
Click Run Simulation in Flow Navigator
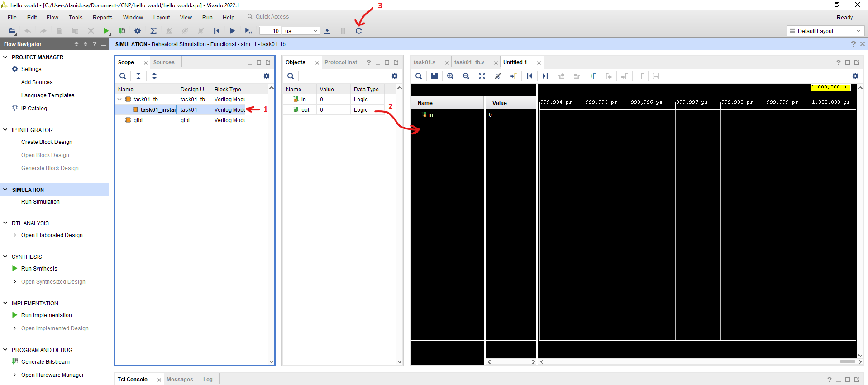pos(40,202)
